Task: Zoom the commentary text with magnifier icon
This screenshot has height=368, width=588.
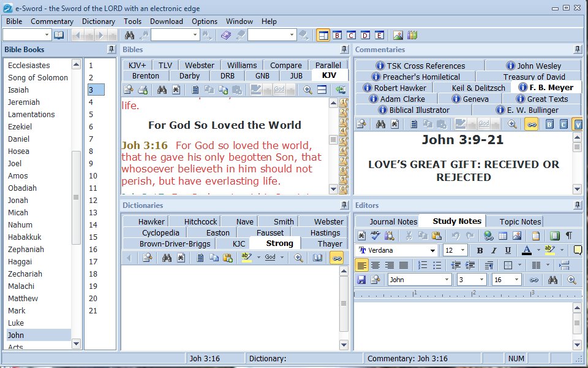Action: pos(512,124)
